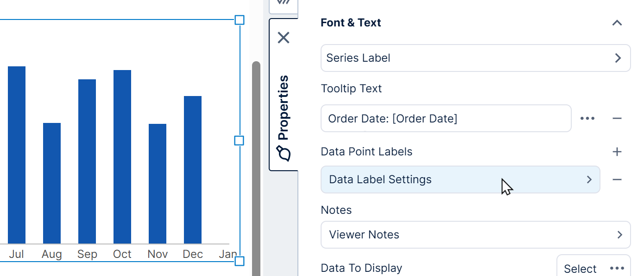Close the panel using the X icon
644x276 pixels.
(x=284, y=38)
